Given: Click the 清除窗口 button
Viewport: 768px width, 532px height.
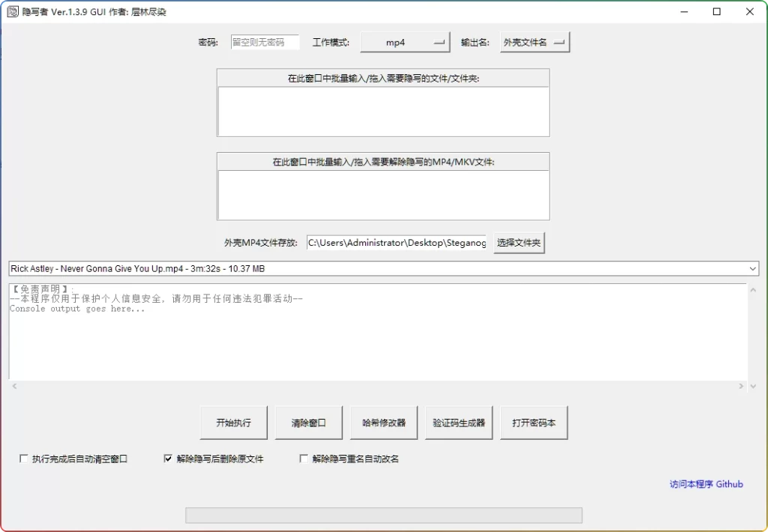Looking at the screenshot, I should [308, 422].
